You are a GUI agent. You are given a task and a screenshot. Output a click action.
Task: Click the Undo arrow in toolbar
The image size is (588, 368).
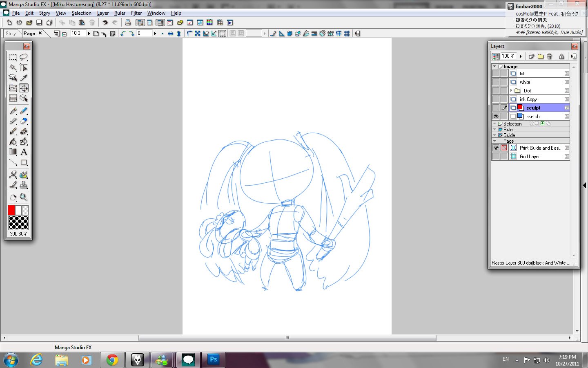click(105, 22)
